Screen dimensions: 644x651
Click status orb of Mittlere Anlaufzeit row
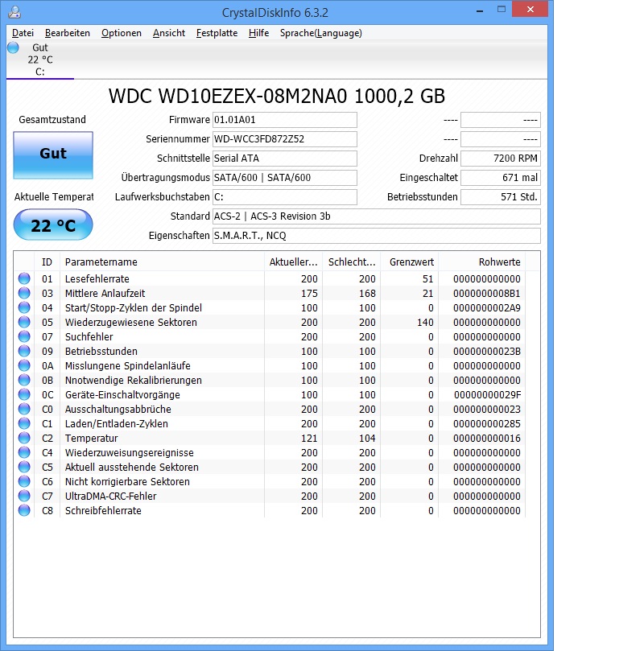24,293
